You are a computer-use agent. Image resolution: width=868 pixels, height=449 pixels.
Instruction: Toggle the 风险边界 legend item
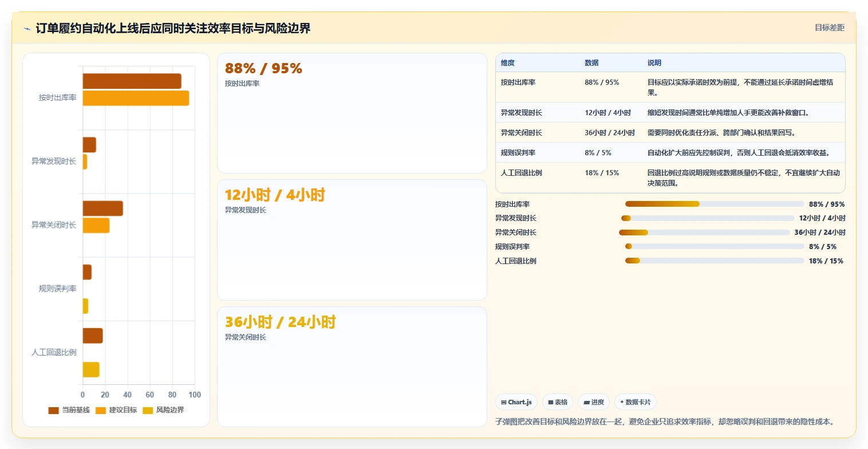coord(163,410)
